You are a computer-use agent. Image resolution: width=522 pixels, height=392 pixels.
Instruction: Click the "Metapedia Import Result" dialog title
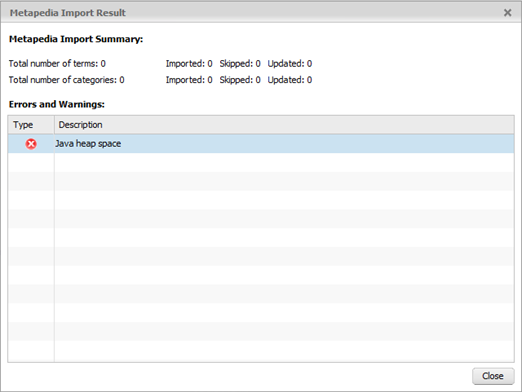tap(68, 13)
